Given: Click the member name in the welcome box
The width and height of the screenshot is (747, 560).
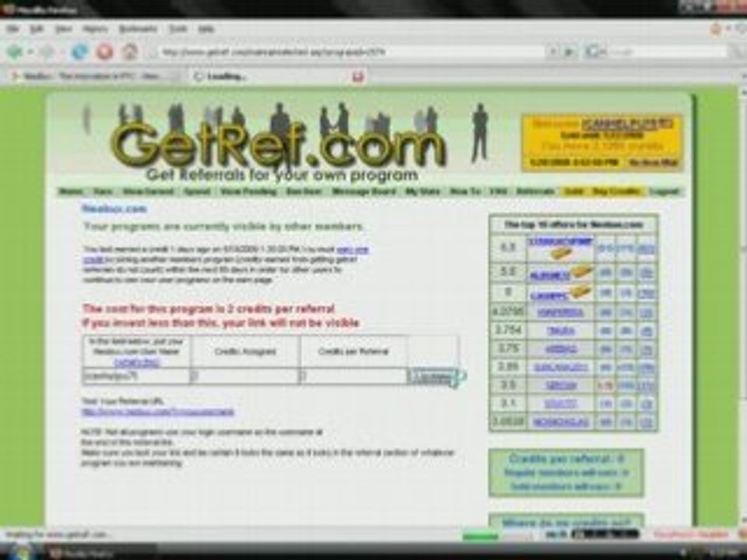Looking at the screenshot, I should 627,124.
